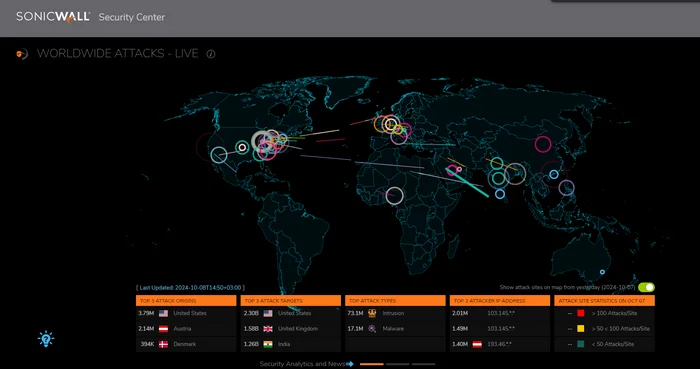This screenshot has height=369, width=700.
Task: Click the pink attack circle over northern China
Action: (x=543, y=144)
